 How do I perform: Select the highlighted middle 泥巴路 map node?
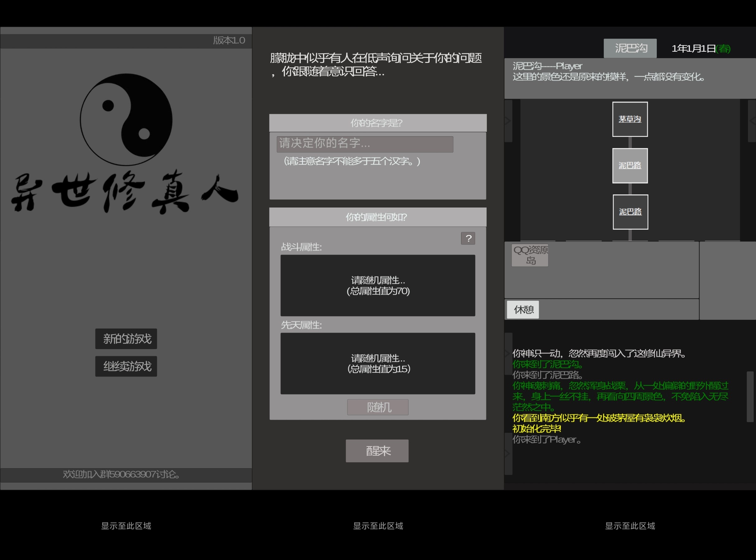point(630,166)
